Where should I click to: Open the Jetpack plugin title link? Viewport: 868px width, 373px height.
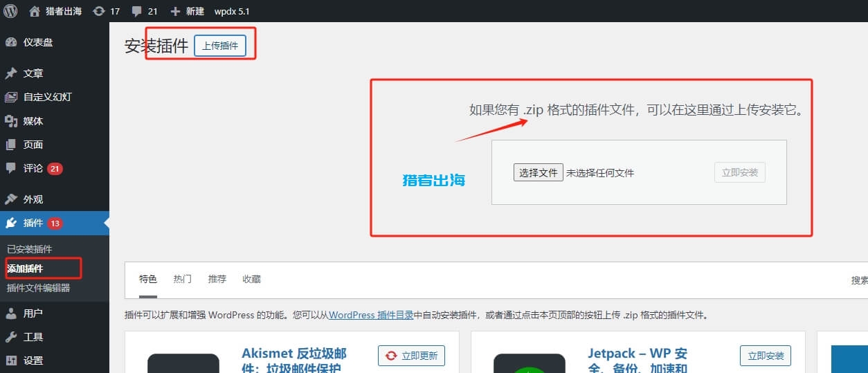[x=638, y=360]
